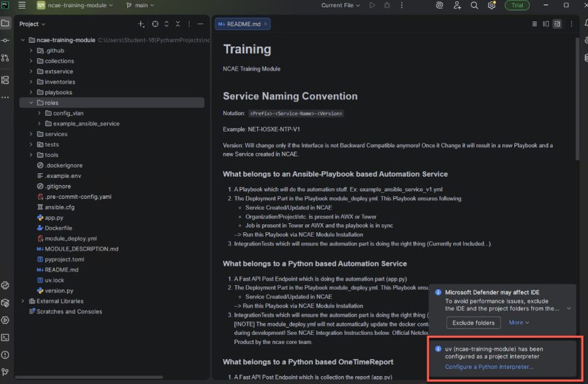Select .pre-commit-config.yaml file
The height and width of the screenshot is (384, 588).
pos(74,197)
